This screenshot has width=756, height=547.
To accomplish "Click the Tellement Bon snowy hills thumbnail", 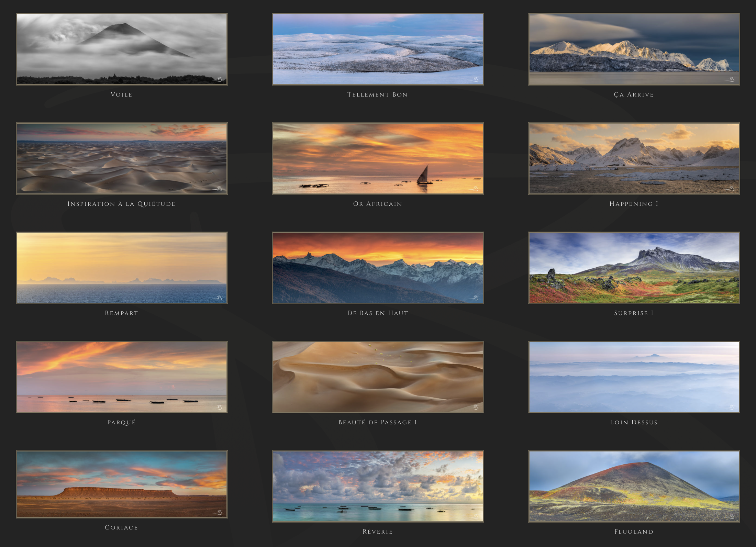I will (x=378, y=49).
